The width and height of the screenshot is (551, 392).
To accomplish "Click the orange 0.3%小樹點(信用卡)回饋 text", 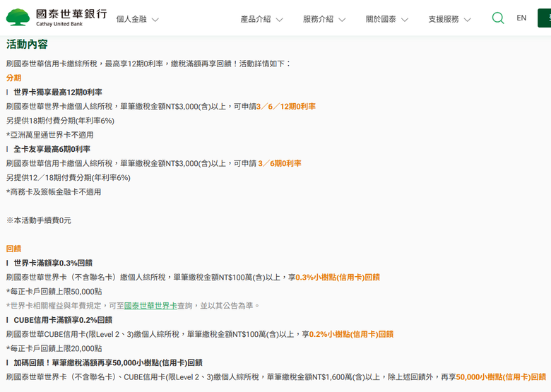I will 338,277.
